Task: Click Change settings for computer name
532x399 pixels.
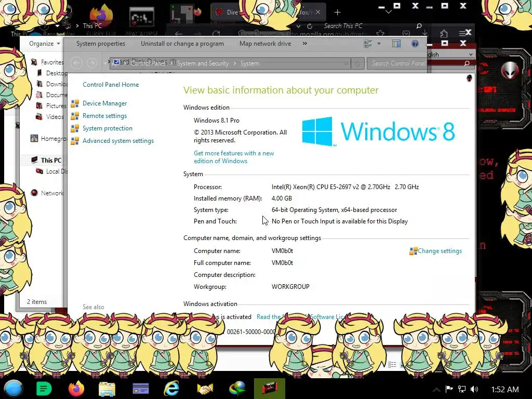Action: click(x=440, y=251)
